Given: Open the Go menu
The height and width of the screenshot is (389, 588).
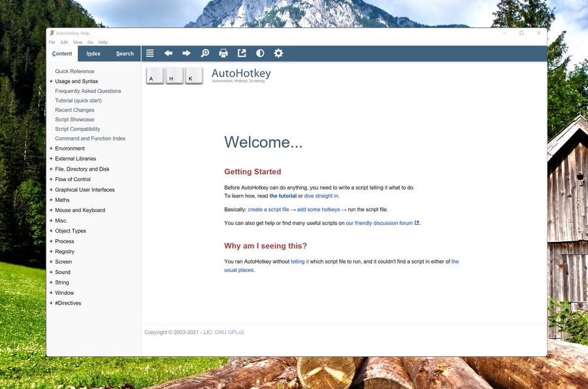Looking at the screenshot, I should click(x=90, y=42).
